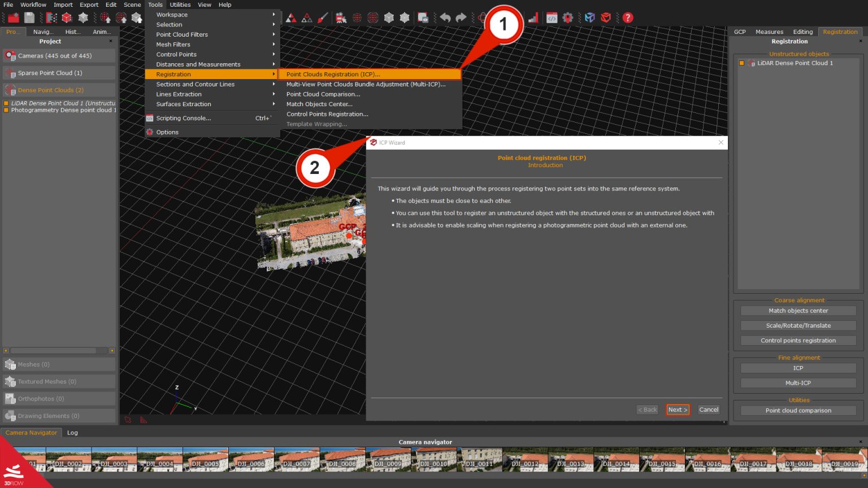Screen dimensions: 868x488
Task: Expand the Surfaces Extraction submenu
Action: (183, 104)
